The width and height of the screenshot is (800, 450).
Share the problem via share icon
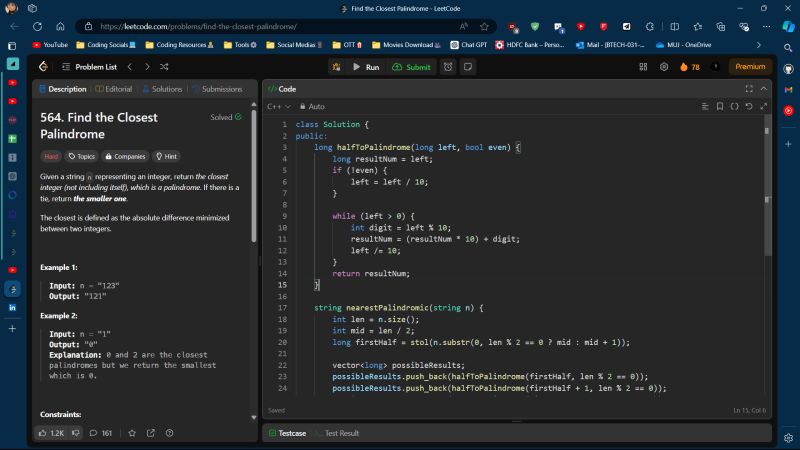[x=151, y=433]
